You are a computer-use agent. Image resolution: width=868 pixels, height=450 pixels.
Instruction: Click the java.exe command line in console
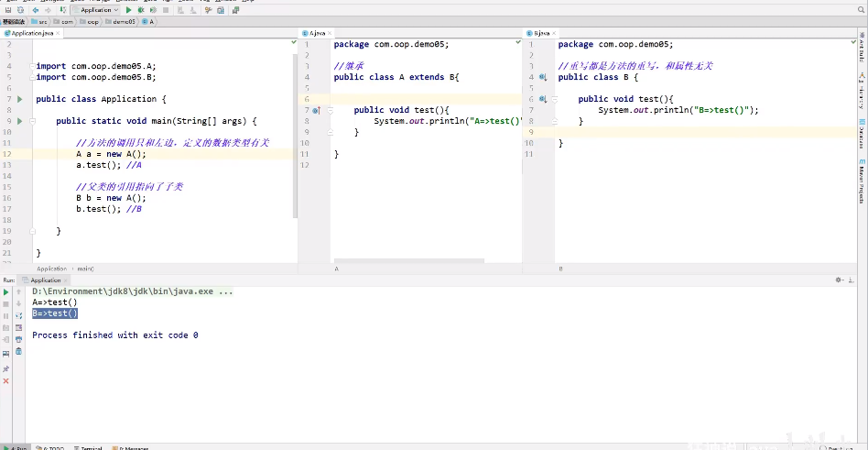click(x=132, y=291)
